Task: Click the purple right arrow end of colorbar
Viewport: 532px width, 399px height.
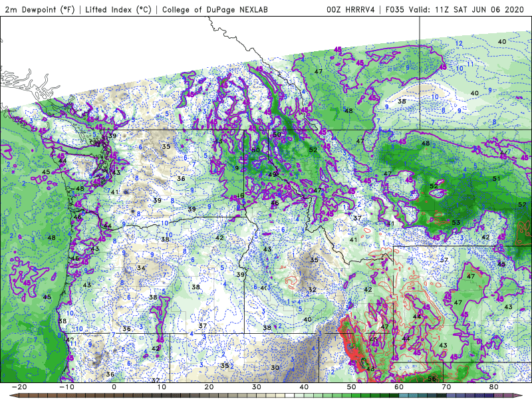Action: [519, 396]
